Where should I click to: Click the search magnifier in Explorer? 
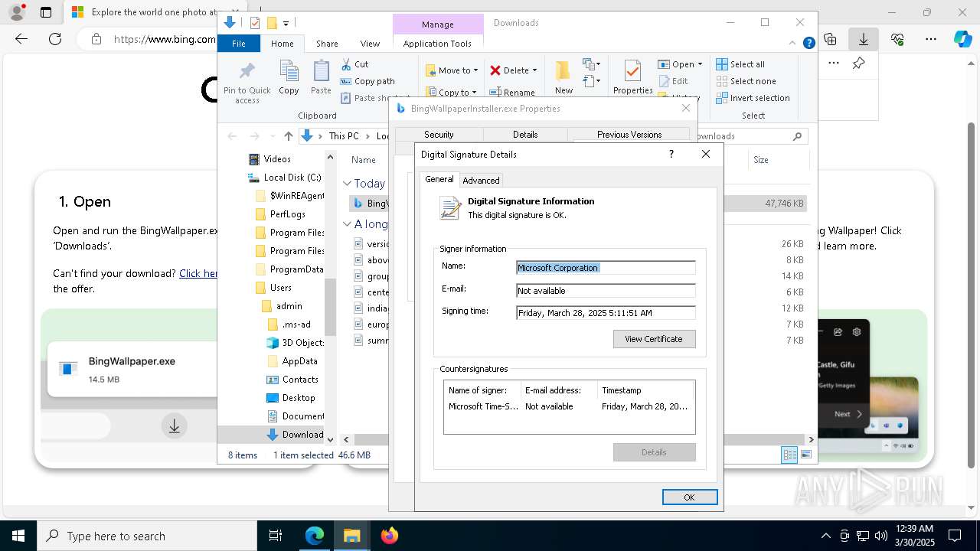click(x=797, y=136)
